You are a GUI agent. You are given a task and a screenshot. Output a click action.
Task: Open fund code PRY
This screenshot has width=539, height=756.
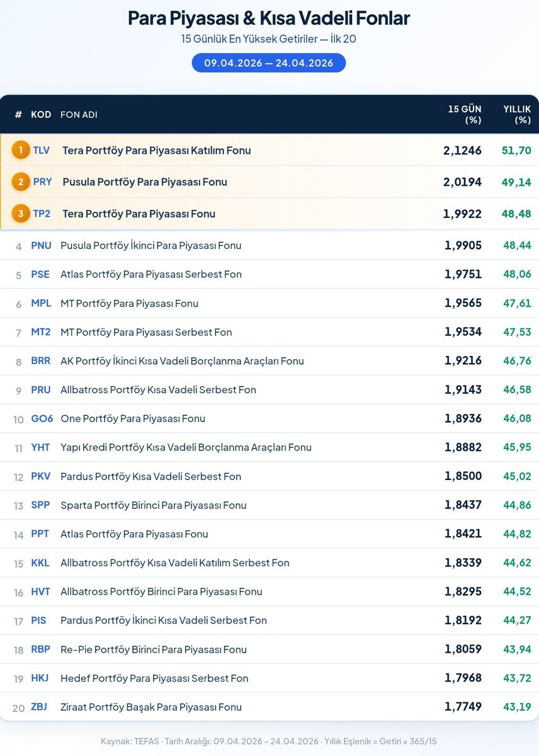click(43, 182)
